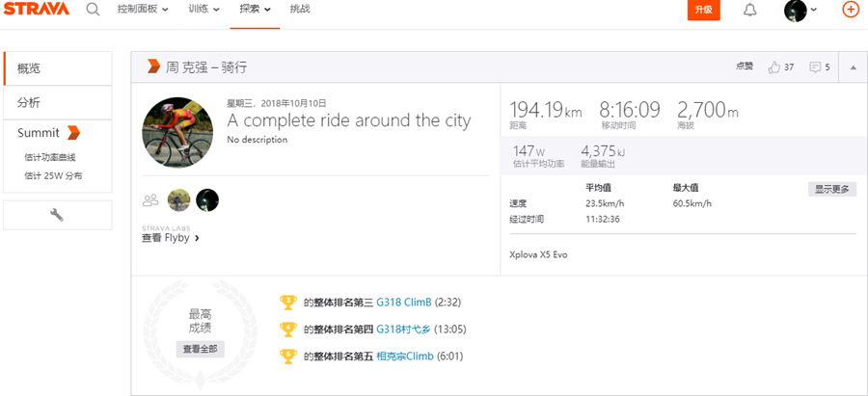868x396 pixels.
Task: Click the Strava logo
Action: tap(37, 9)
